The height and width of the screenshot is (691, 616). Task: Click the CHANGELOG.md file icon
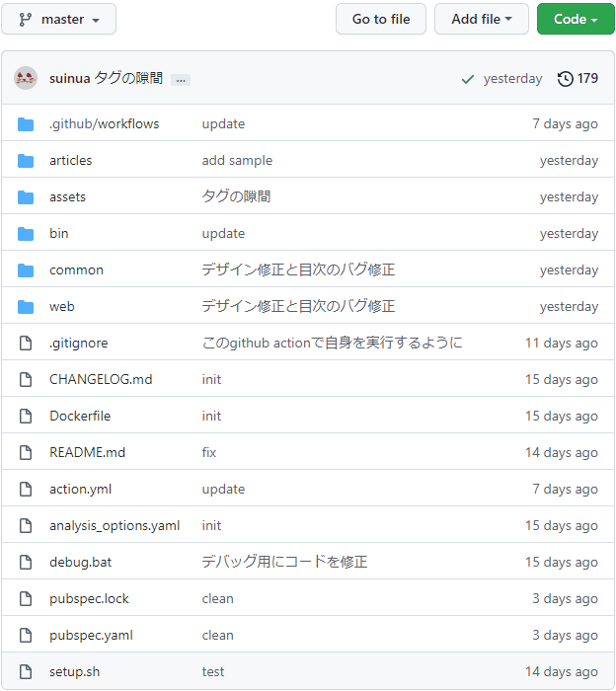tap(26, 379)
